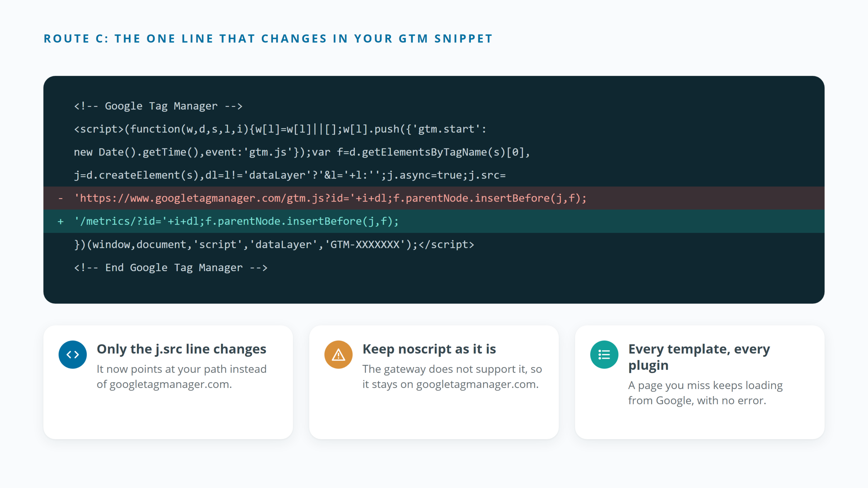This screenshot has width=868, height=488.
Task: Select the '<!-- Google Tag Manager -->' comment line
Action: (158, 106)
